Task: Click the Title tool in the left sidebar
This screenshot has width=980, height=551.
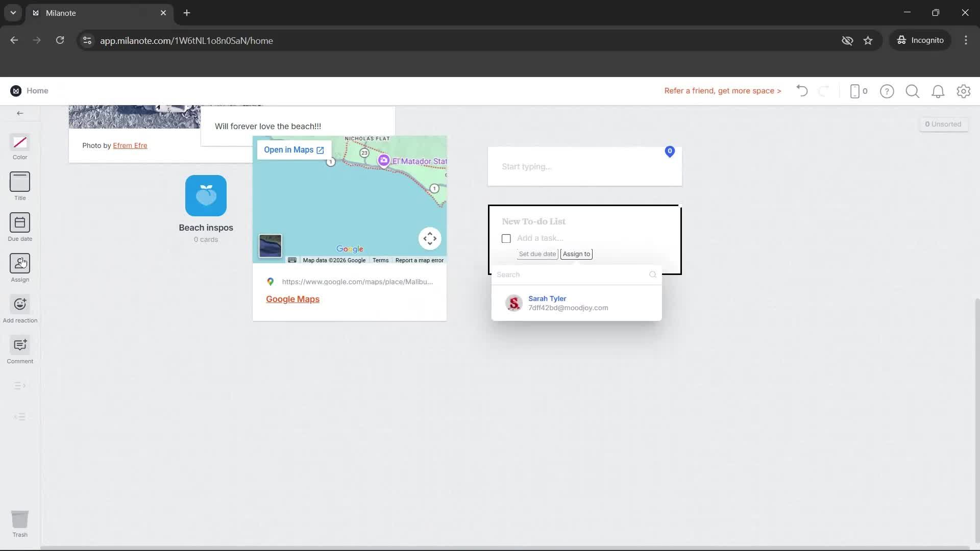Action: click(x=19, y=185)
